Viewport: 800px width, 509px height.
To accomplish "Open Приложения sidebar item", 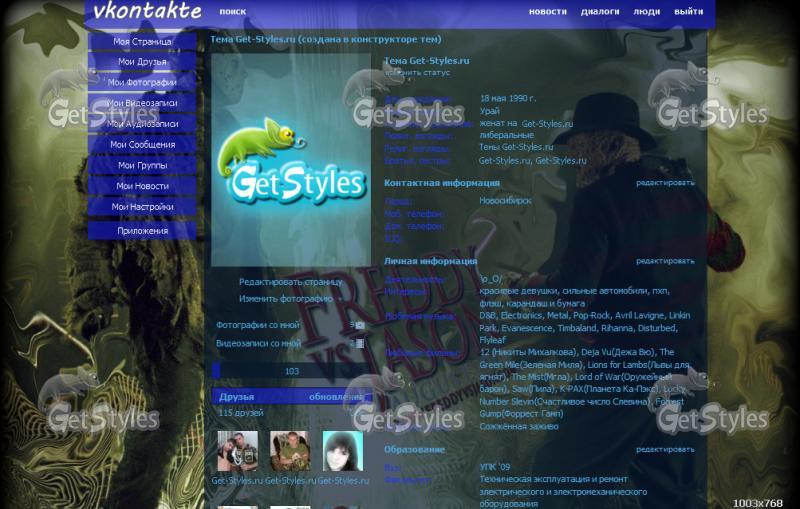I will click(x=142, y=231).
